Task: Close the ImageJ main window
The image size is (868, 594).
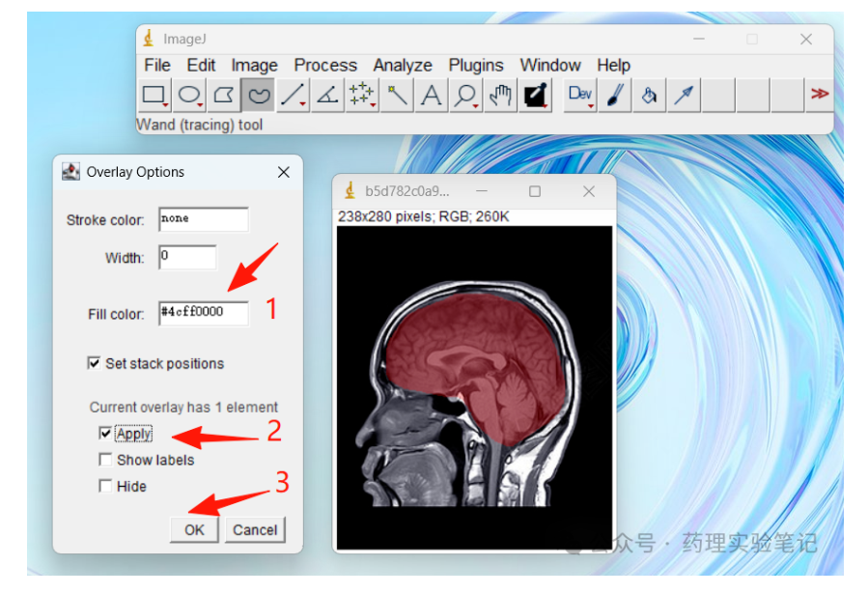Action: click(x=806, y=39)
